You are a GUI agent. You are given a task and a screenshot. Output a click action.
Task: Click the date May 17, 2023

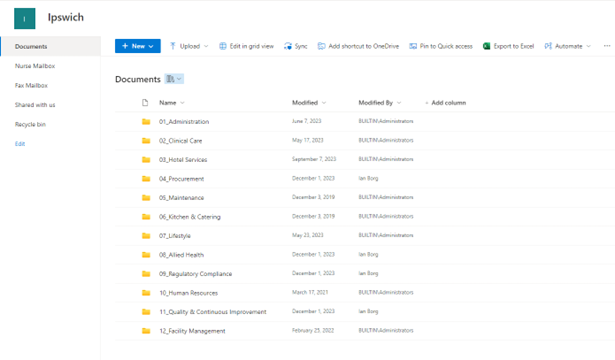coord(308,140)
